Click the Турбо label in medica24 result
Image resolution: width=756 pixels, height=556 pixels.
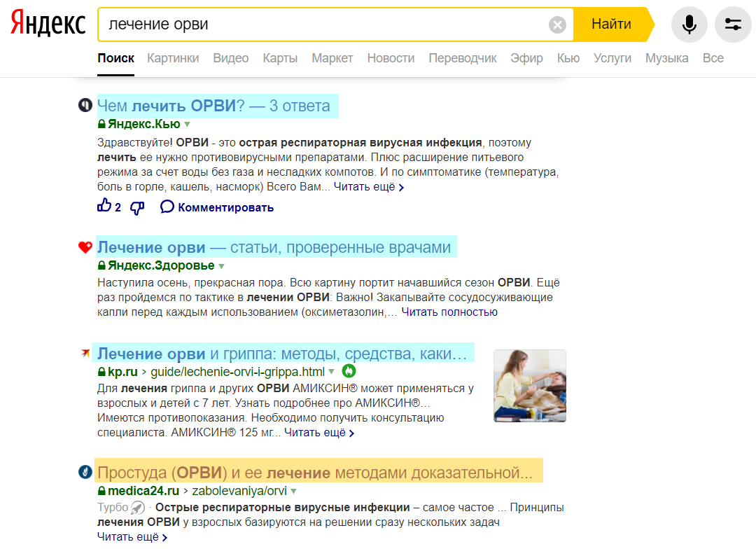pyautogui.click(x=112, y=507)
